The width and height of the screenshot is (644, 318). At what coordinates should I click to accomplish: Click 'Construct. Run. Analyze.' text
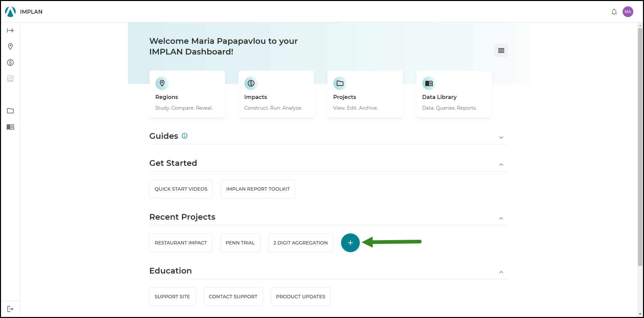pyautogui.click(x=273, y=108)
